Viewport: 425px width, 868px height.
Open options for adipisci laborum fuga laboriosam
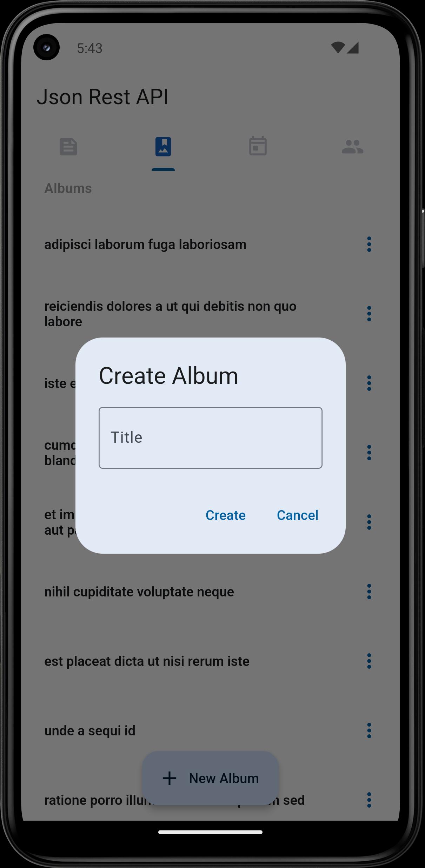coord(369,244)
